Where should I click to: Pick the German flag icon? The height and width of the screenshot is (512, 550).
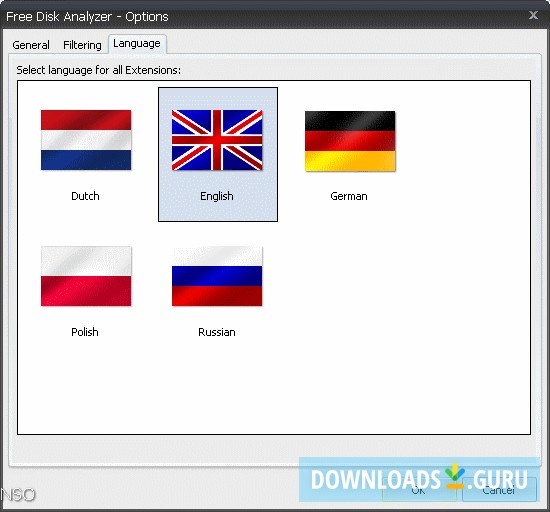[350, 141]
